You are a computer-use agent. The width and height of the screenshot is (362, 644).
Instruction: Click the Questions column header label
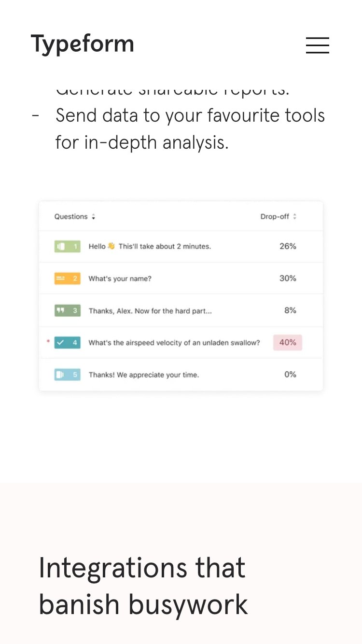pyautogui.click(x=71, y=217)
